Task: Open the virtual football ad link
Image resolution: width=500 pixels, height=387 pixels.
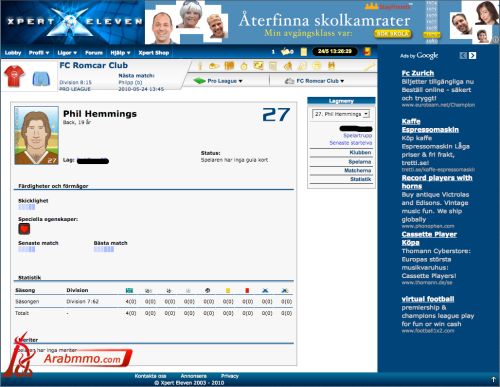Action: tap(428, 299)
